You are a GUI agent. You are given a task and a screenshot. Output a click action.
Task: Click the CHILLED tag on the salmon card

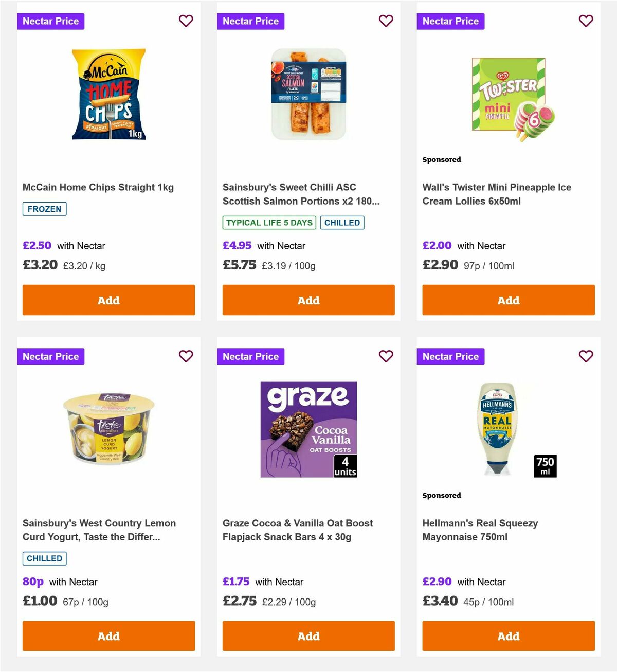coord(342,223)
